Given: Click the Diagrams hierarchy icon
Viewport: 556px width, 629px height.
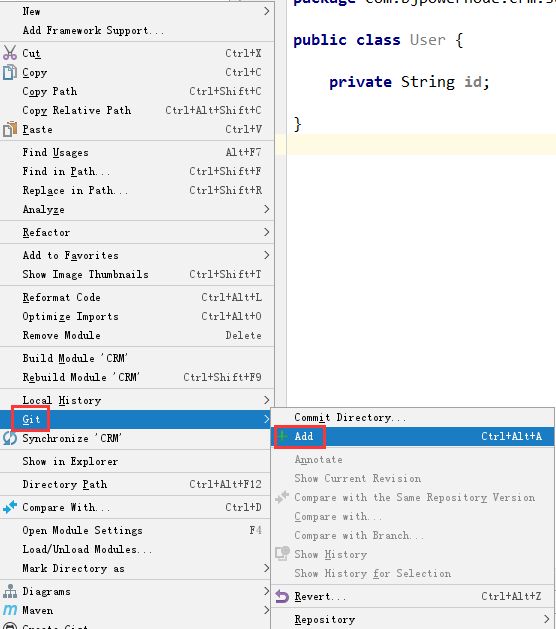Looking at the screenshot, I should (x=10, y=591).
